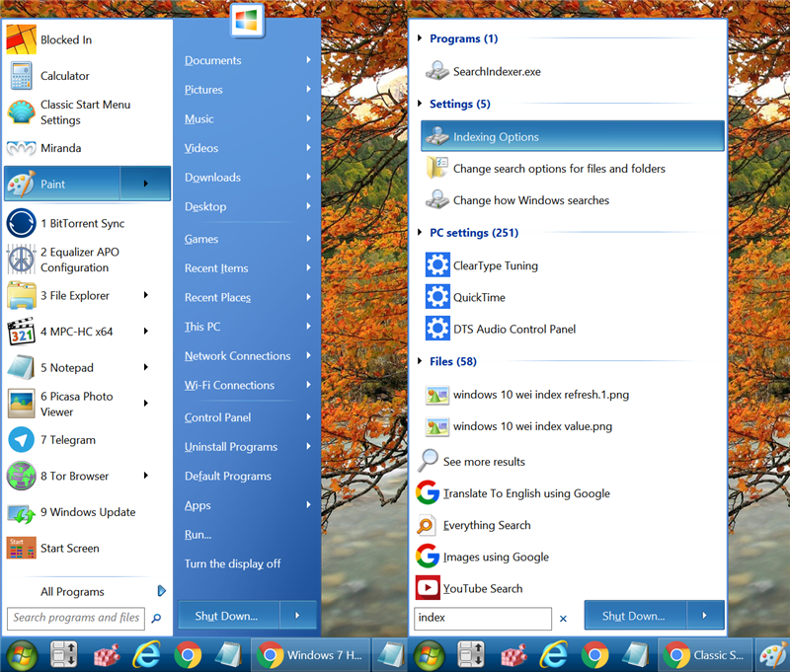
Task: Open Classic S... Chrome taskbar button
Action: tap(705, 655)
